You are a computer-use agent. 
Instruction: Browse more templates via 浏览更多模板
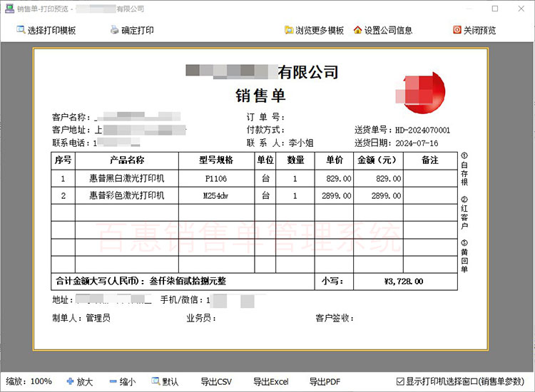point(315,30)
